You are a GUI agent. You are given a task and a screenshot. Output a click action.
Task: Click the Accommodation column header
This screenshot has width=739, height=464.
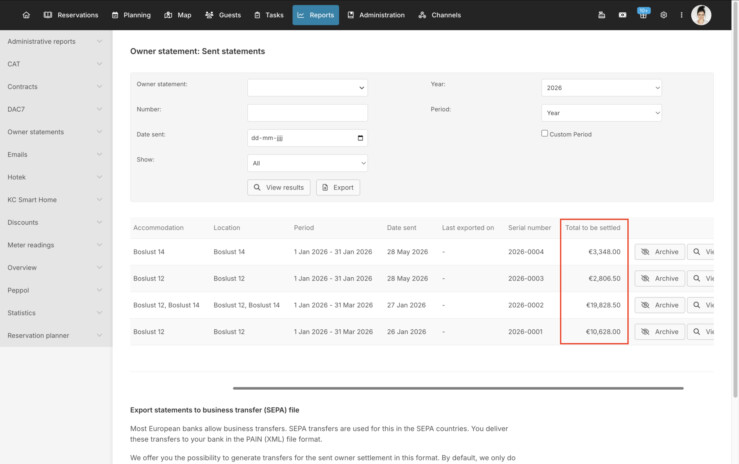158,228
